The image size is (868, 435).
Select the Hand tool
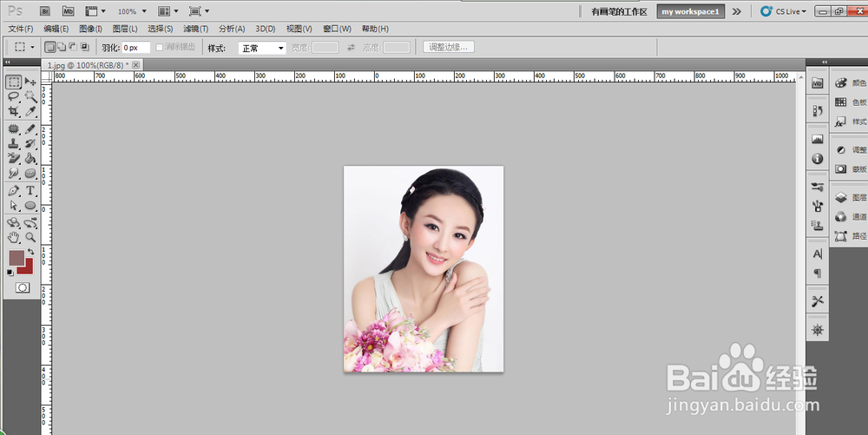click(x=14, y=237)
